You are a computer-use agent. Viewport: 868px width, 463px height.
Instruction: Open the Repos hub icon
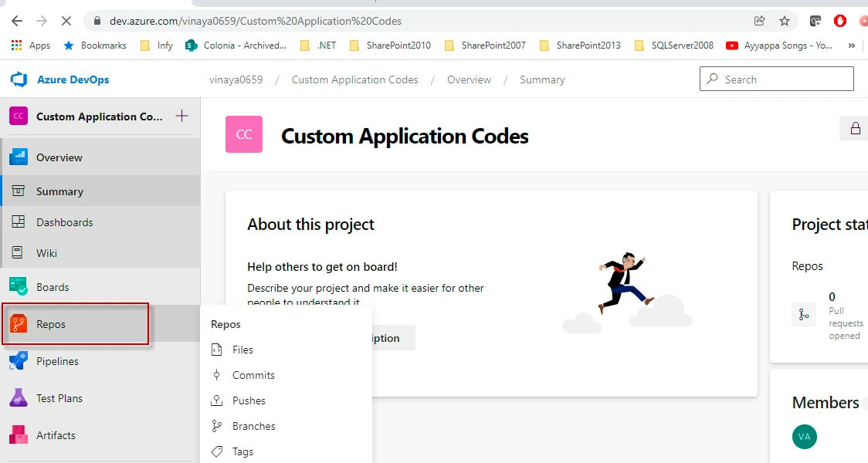click(19, 323)
